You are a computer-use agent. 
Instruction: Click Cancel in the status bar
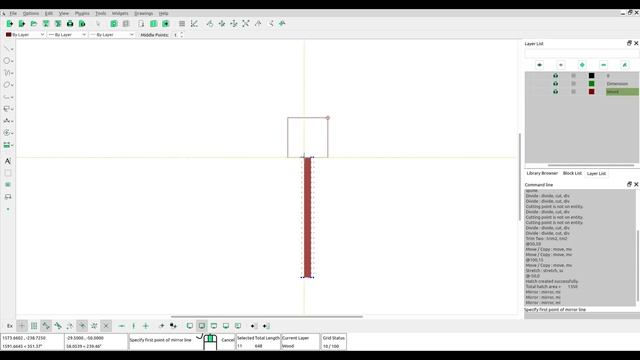point(228,340)
